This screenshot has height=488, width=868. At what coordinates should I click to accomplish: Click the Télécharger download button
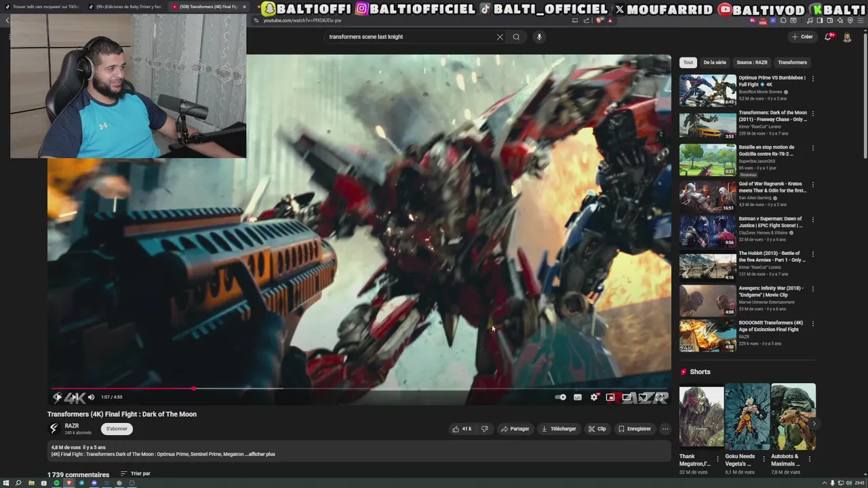(x=558, y=429)
